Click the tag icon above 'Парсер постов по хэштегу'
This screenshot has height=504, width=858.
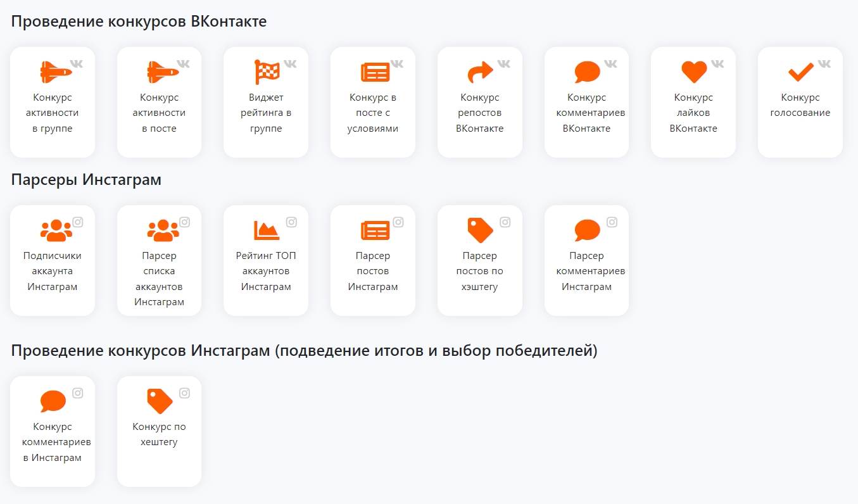click(480, 230)
